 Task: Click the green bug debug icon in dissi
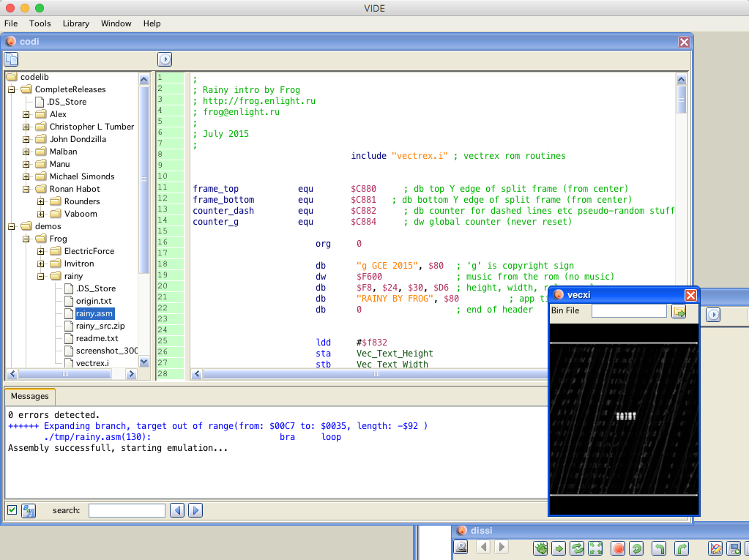pyautogui.click(x=540, y=548)
